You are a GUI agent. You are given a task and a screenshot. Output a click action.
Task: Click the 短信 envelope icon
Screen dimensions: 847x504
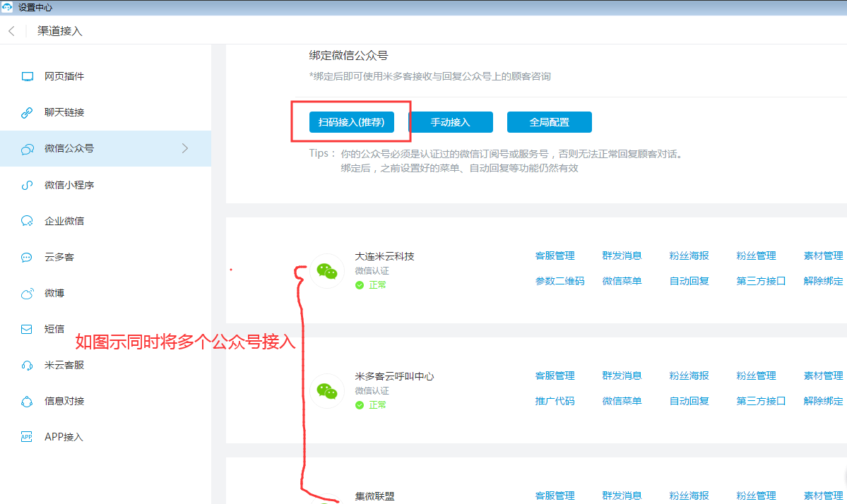28,329
